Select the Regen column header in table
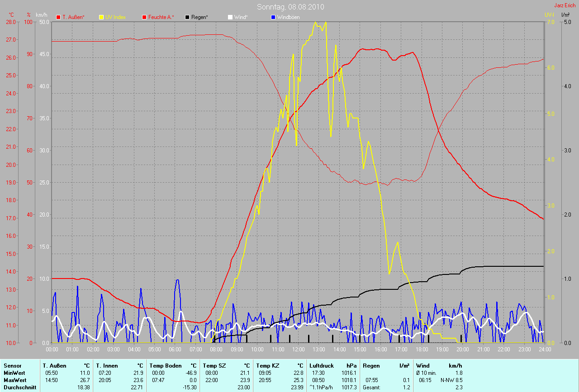This screenshot has width=579, height=392. click(x=370, y=366)
